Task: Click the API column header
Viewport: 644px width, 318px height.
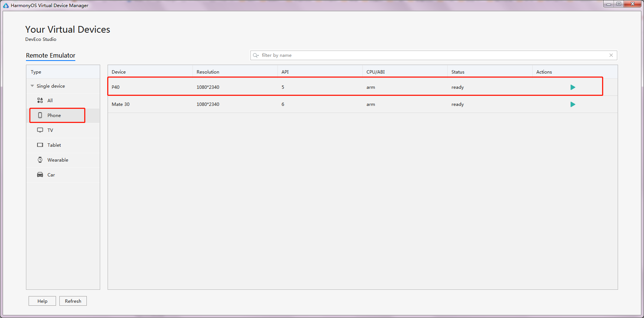Action: pos(320,72)
